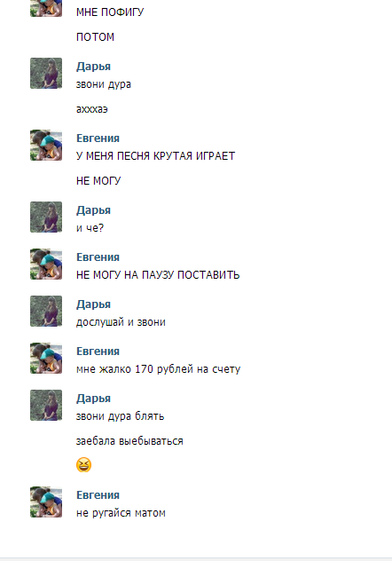Open Дарья's name link above "звони дура"
The height and width of the screenshot is (561, 392).
[x=93, y=67]
